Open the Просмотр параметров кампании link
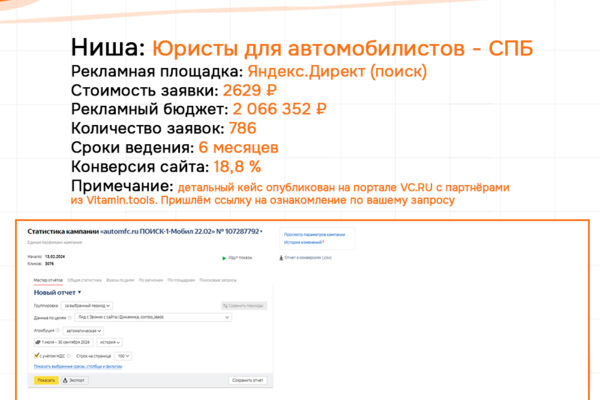 point(314,234)
